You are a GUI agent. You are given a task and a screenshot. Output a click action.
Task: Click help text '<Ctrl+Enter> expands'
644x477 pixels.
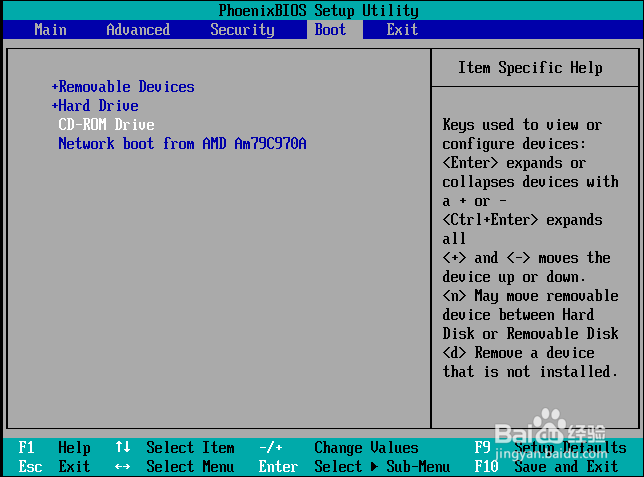[522, 219]
